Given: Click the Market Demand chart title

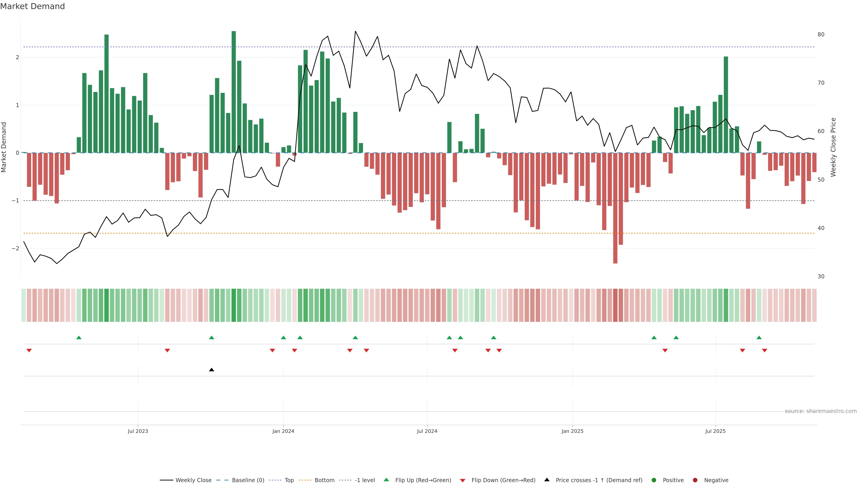Looking at the screenshot, I should [x=32, y=6].
